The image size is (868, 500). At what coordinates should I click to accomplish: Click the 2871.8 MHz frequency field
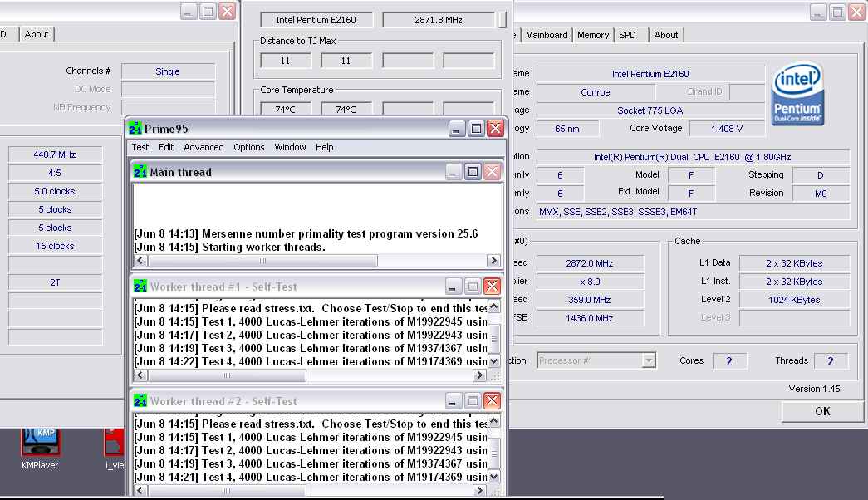pyautogui.click(x=438, y=20)
